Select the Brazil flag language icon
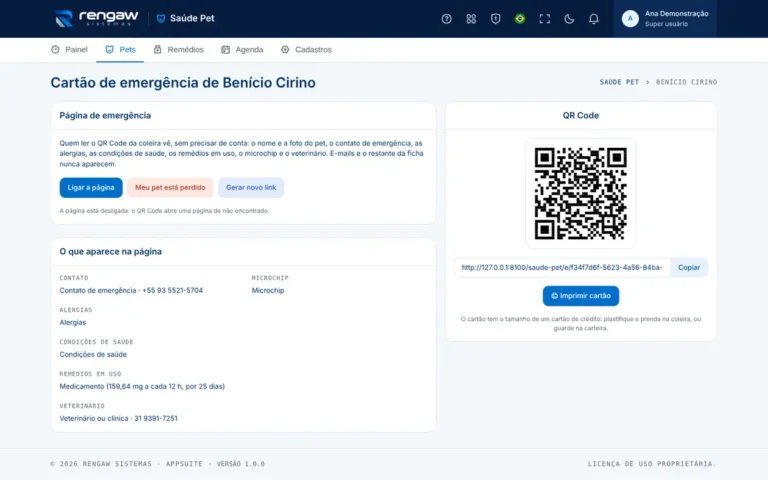This screenshot has width=768, height=480. (x=520, y=19)
